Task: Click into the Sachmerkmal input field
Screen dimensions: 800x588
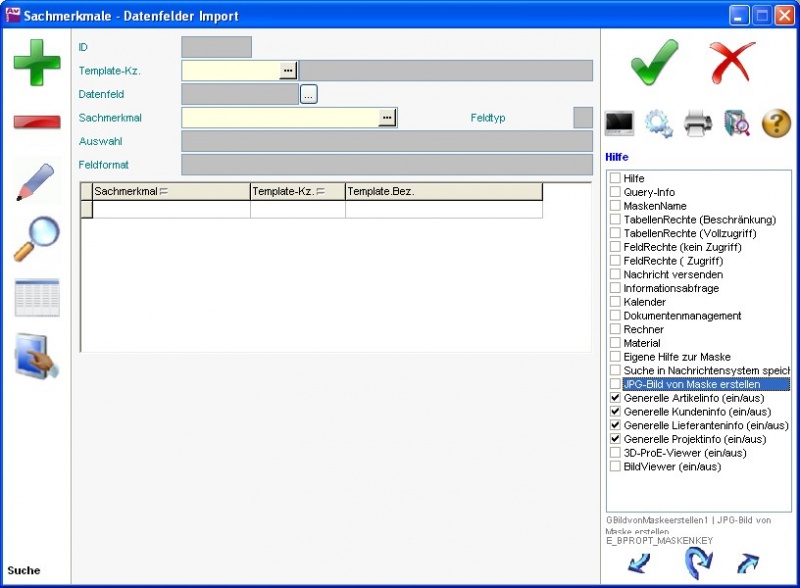Action: coord(280,118)
